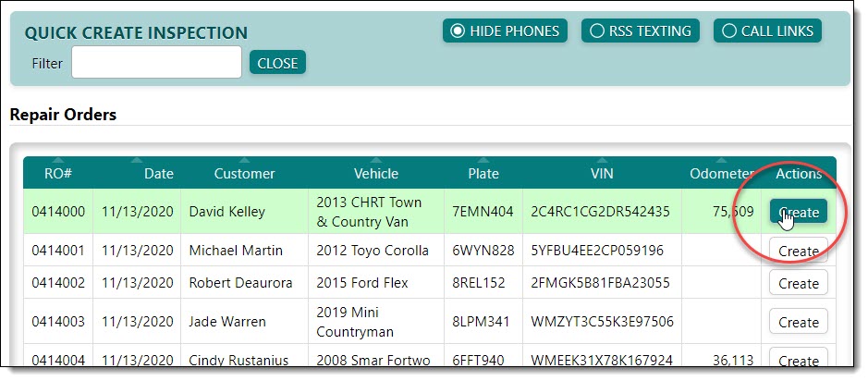Click into the Filter input field
Image resolution: width=868 pixels, height=381 pixels.
[156, 62]
